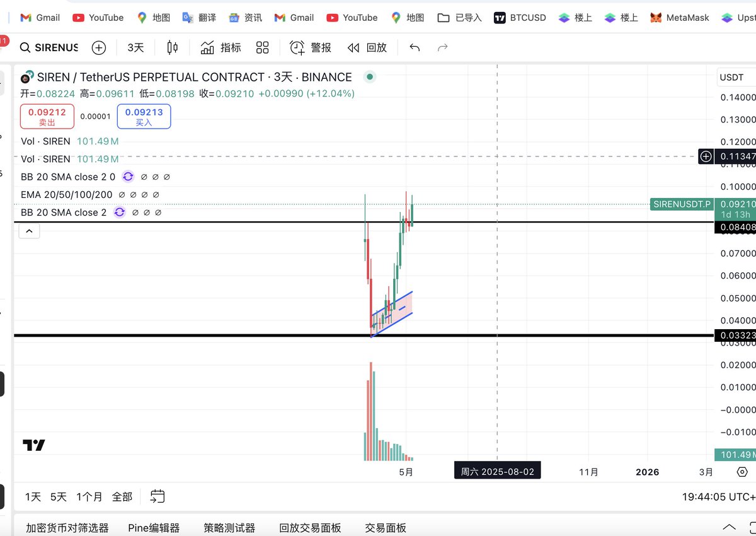Open the 资讯 news bookmark
This screenshot has height=536, width=756.
(246, 18)
